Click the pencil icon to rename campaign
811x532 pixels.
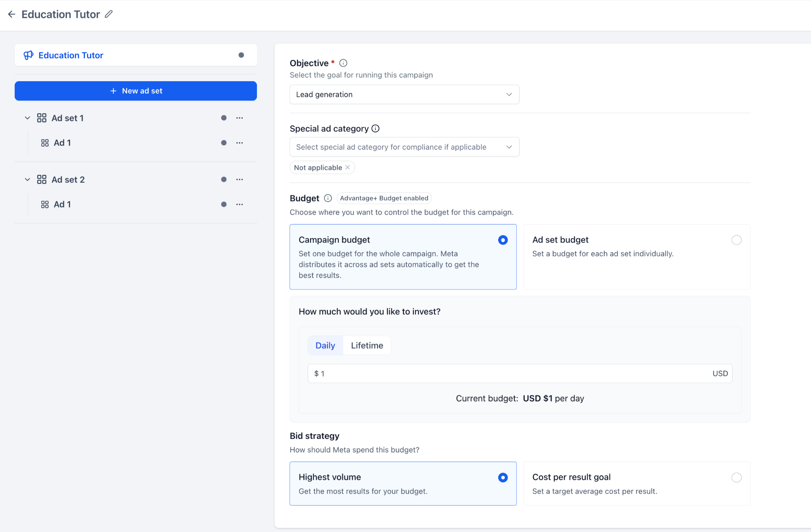pos(109,14)
